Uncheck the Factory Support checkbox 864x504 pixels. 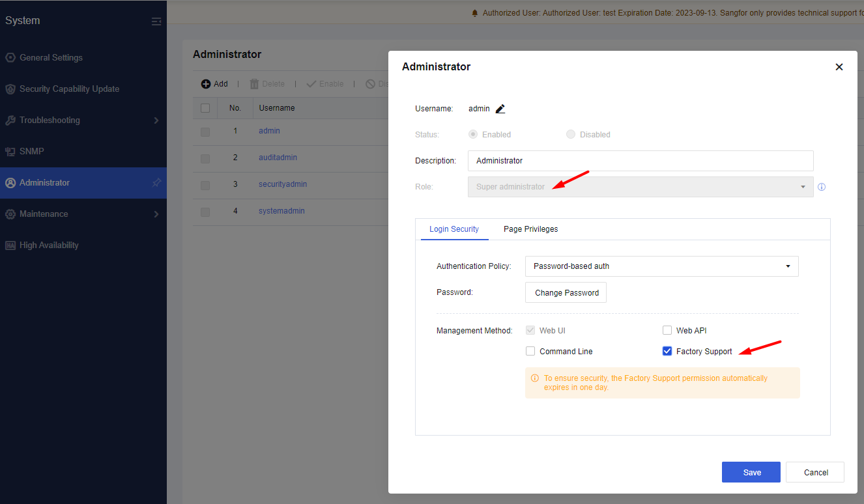(x=667, y=351)
